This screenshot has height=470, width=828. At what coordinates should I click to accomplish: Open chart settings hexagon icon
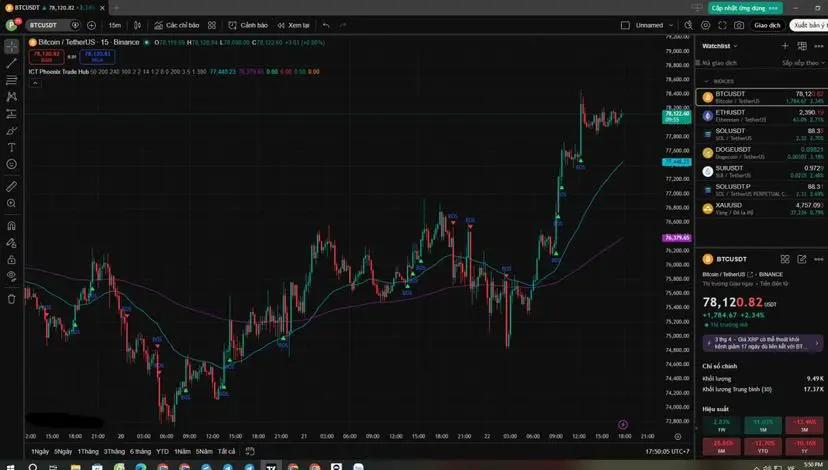[705, 25]
